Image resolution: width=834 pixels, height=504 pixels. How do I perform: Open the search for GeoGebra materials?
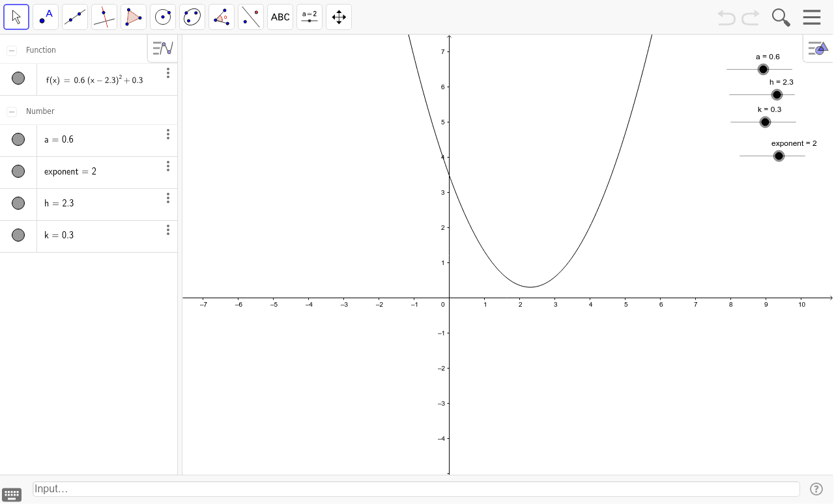[x=780, y=17]
